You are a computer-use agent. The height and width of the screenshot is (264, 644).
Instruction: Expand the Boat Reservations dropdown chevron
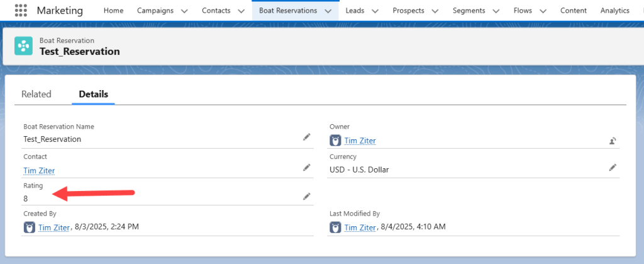328,11
